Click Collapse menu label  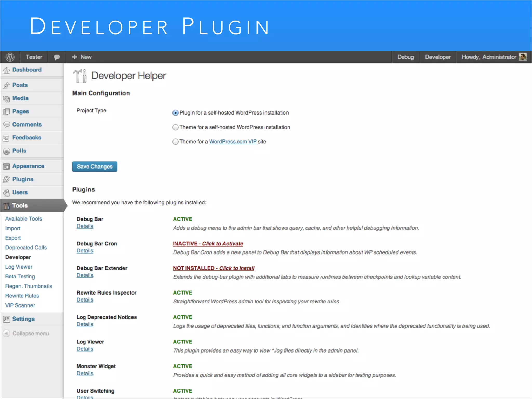tap(31, 334)
